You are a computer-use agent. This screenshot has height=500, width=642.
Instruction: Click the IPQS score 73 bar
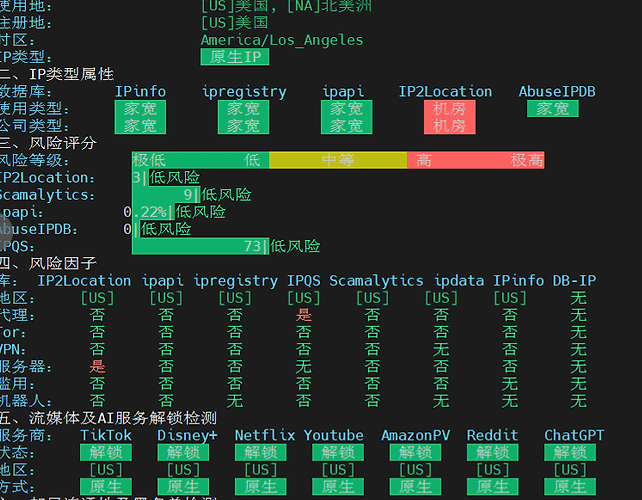[x=201, y=246]
